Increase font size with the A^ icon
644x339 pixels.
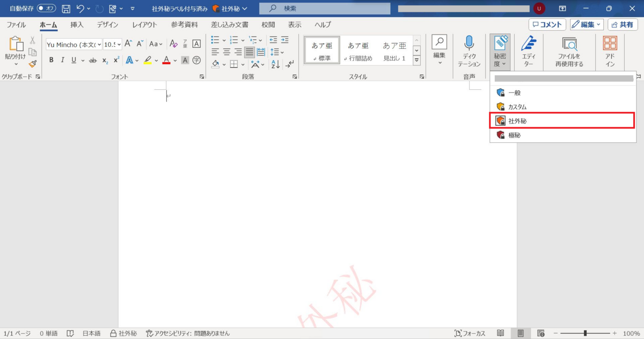pyautogui.click(x=128, y=44)
